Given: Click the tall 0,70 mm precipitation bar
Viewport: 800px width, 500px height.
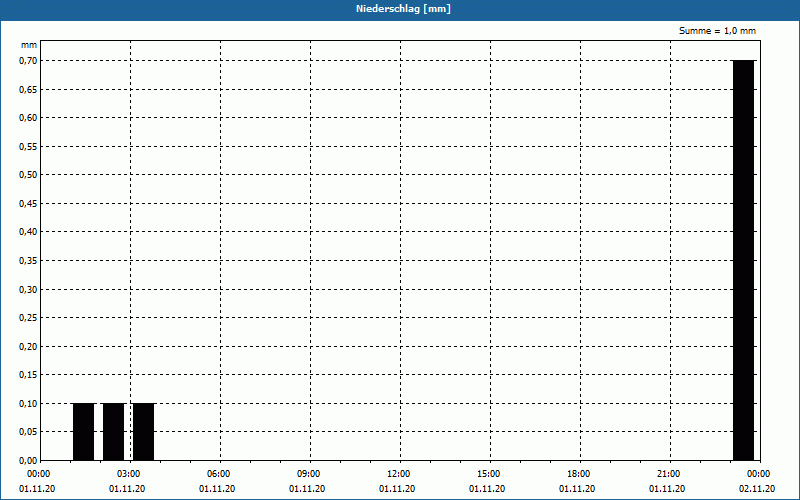Looking at the screenshot, I should click(743, 260).
